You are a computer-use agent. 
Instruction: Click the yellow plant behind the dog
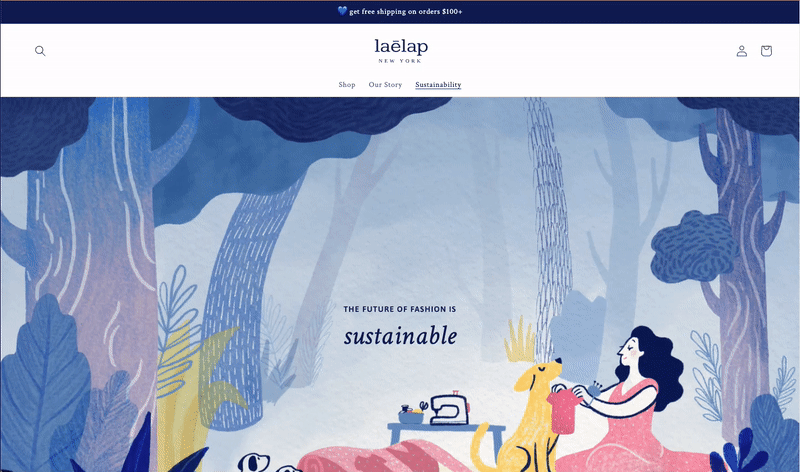coord(519,340)
